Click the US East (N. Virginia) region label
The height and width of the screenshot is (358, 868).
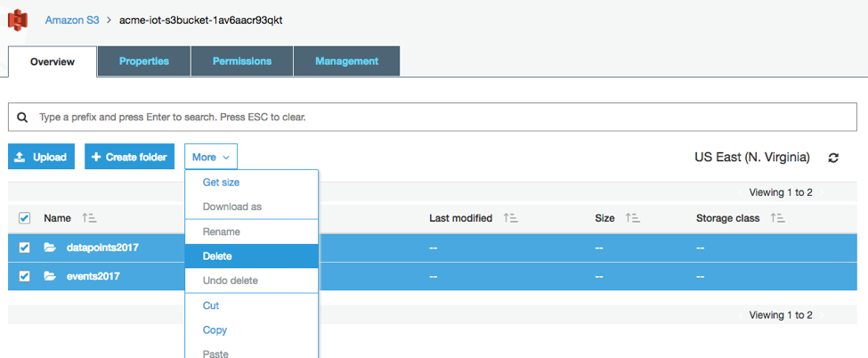pos(752,158)
